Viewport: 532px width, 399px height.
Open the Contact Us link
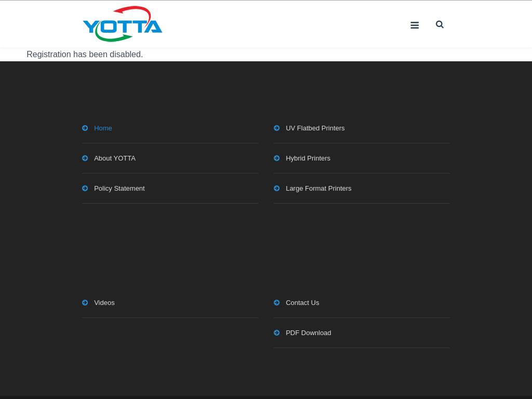302,303
